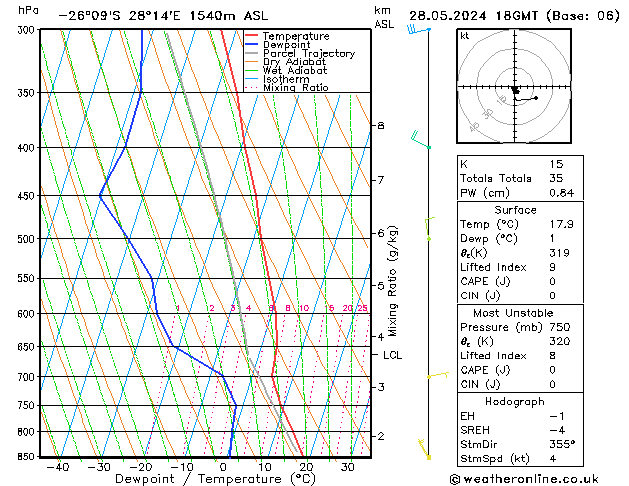This screenshot has height=486, width=629.
Task: Click the '650' pressure level label
Action: pos(28,347)
